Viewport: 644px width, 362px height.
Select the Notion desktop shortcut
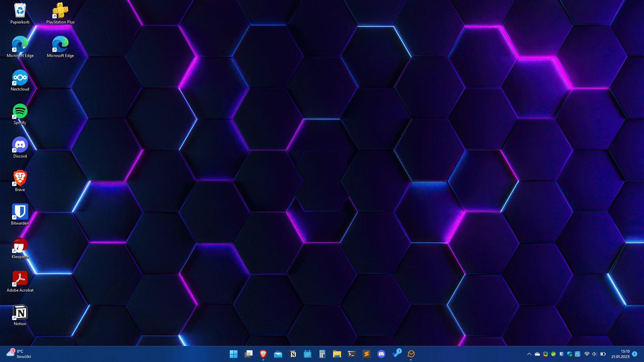(20, 315)
